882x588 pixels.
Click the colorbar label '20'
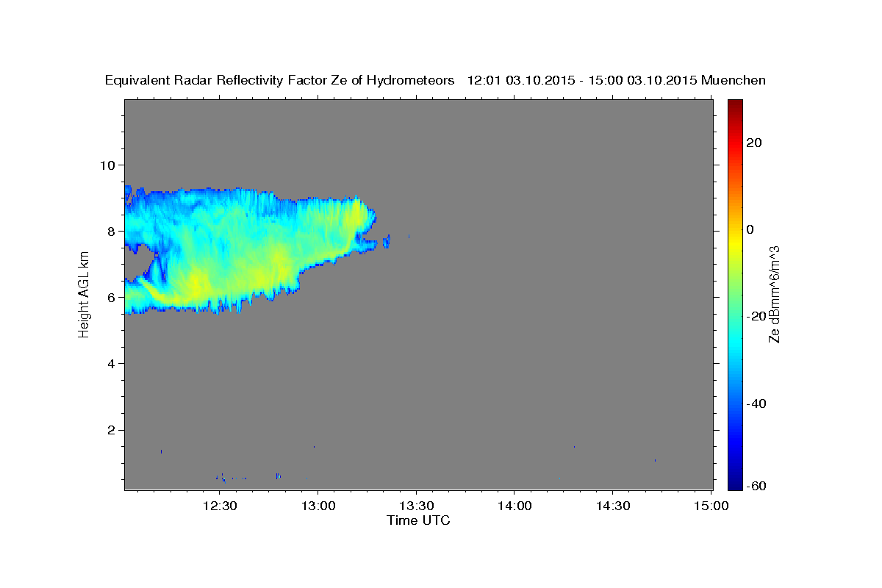coord(753,143)
